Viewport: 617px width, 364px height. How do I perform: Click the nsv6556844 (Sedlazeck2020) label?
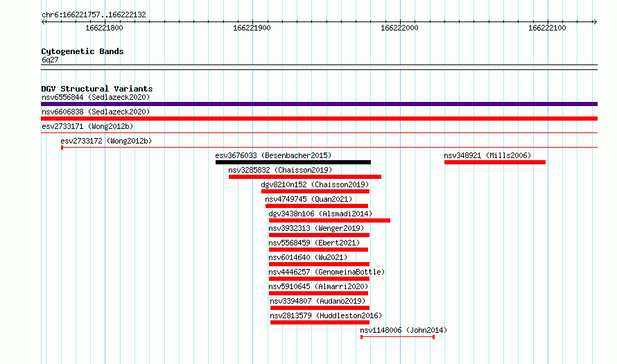point(96,97)
